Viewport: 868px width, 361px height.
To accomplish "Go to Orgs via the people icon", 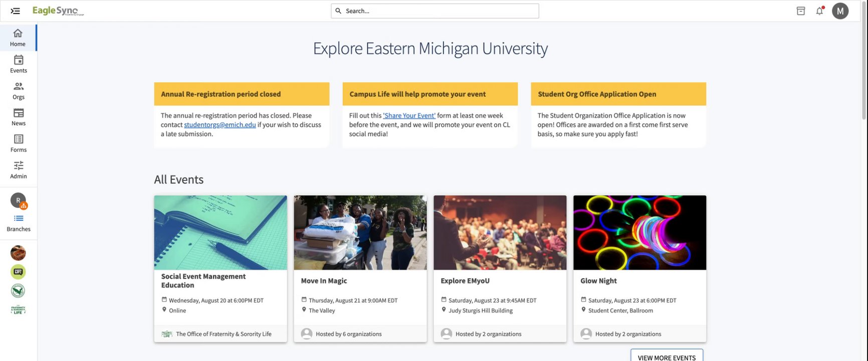I will tap(19, 86).
